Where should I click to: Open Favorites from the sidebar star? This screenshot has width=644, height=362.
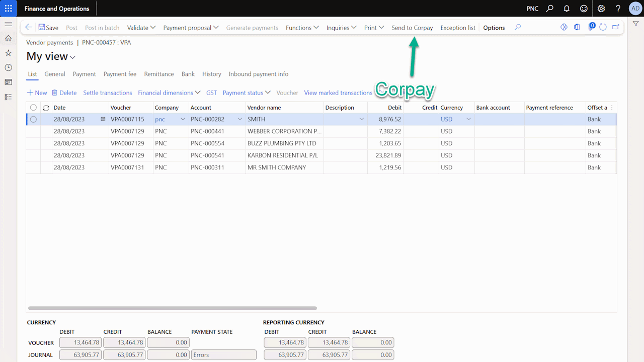(x=8, y=52)
